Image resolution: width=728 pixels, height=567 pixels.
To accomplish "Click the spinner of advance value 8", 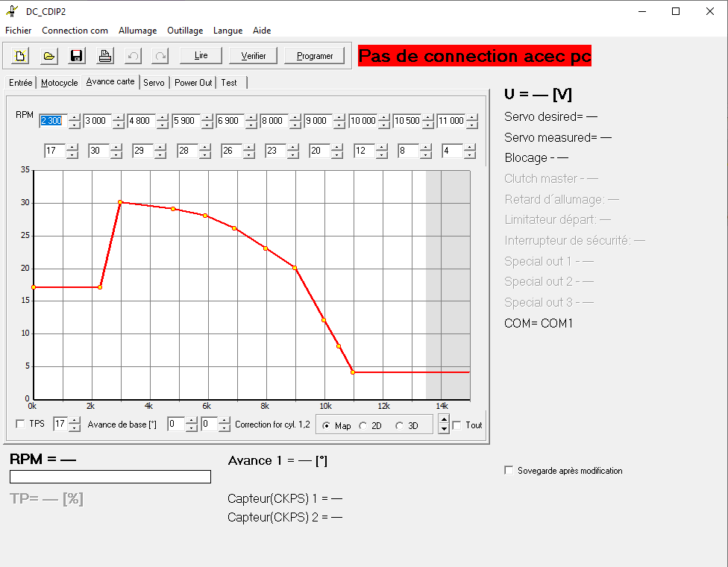I will pyautogui.click(x=426, y=151).
